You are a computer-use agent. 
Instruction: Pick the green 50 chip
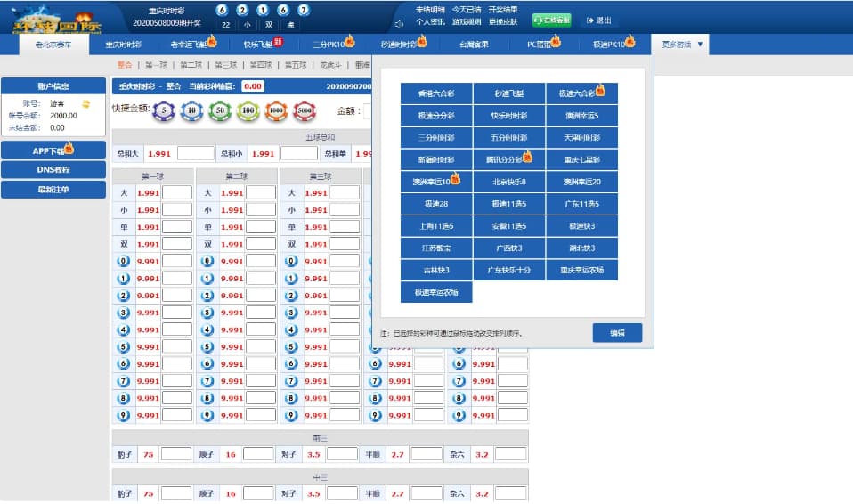[x=219, y=111]
